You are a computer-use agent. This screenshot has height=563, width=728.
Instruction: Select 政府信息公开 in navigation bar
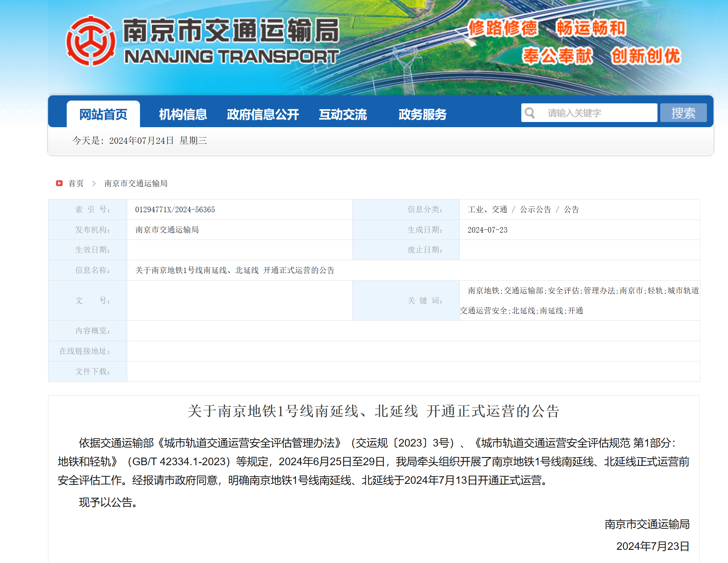point(263,114)
